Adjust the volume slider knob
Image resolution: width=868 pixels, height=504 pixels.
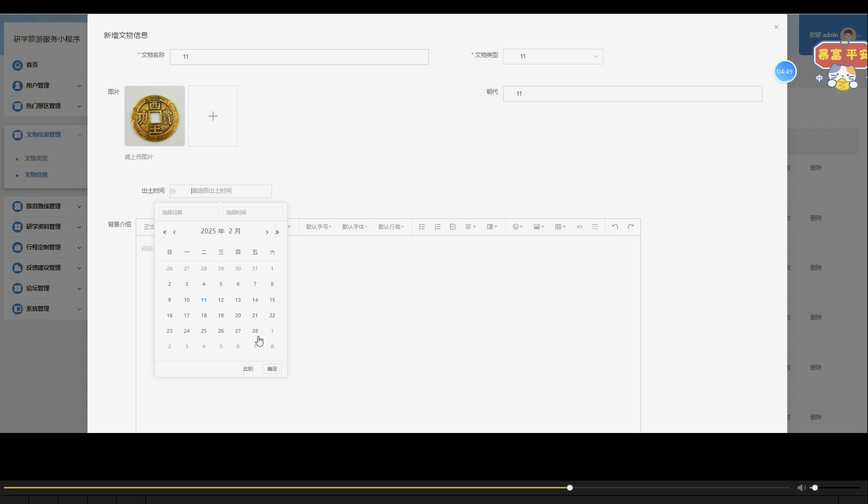click(x=815, y=488)
